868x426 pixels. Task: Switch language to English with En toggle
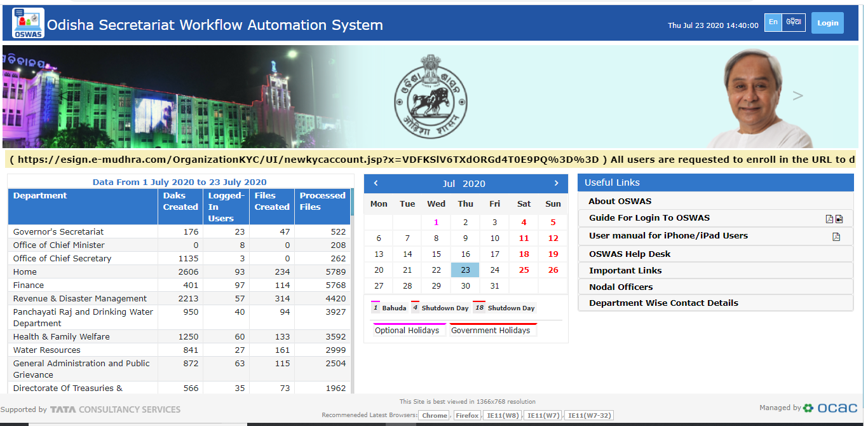773,22
